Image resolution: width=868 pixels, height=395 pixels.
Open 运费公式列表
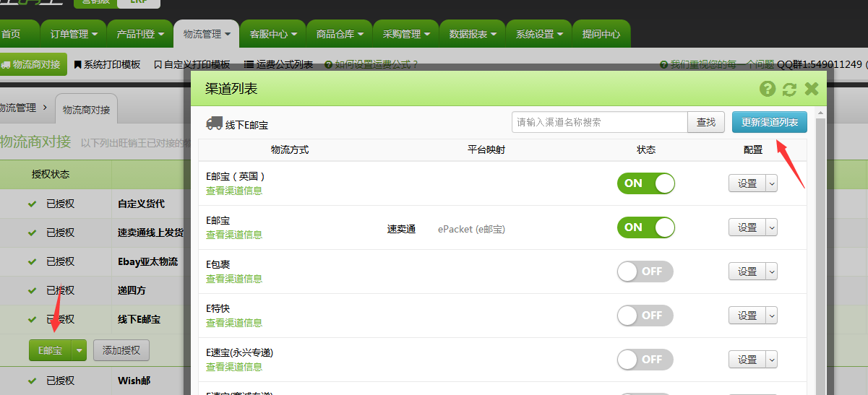pos(279,64)
